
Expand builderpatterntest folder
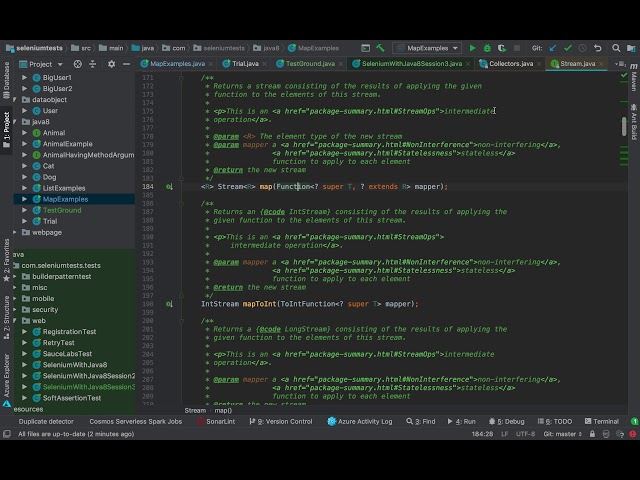15,276
